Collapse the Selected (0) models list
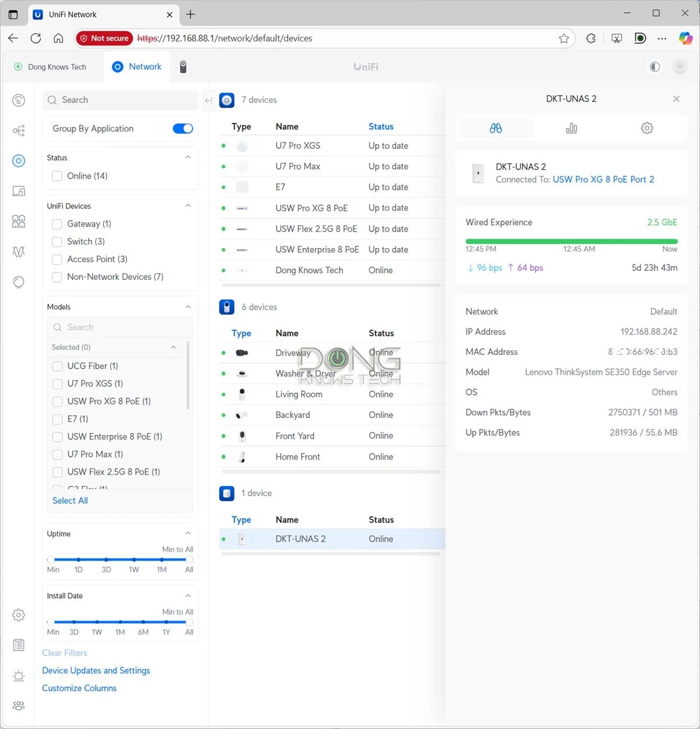 173,347
